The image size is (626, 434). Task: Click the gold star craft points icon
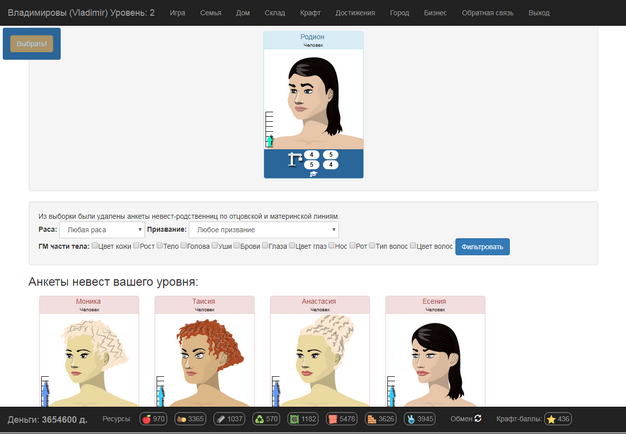coord(551,419)
